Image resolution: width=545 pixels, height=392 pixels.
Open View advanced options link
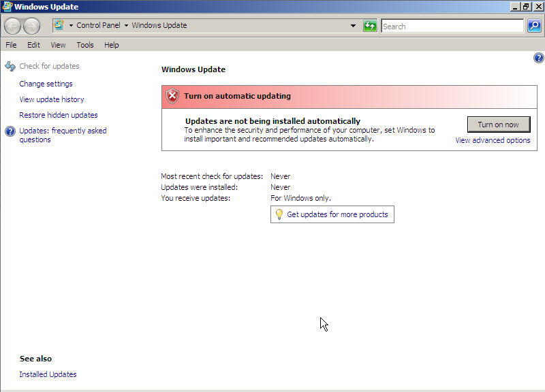point(493,140)
